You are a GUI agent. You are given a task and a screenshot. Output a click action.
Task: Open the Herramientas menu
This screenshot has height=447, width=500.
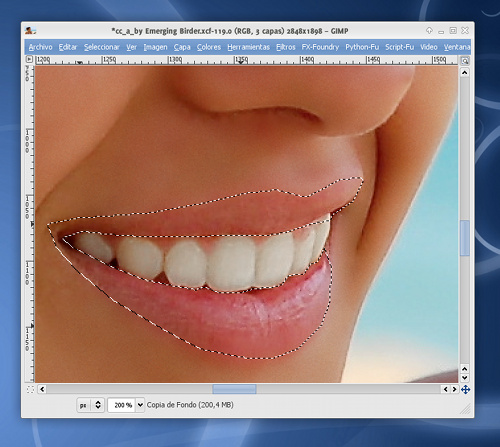249,47
